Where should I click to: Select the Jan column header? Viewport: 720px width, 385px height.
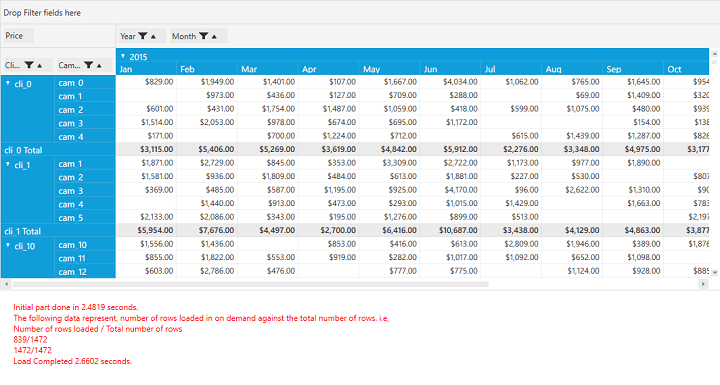pyautogui.click(x=146, y=69)
